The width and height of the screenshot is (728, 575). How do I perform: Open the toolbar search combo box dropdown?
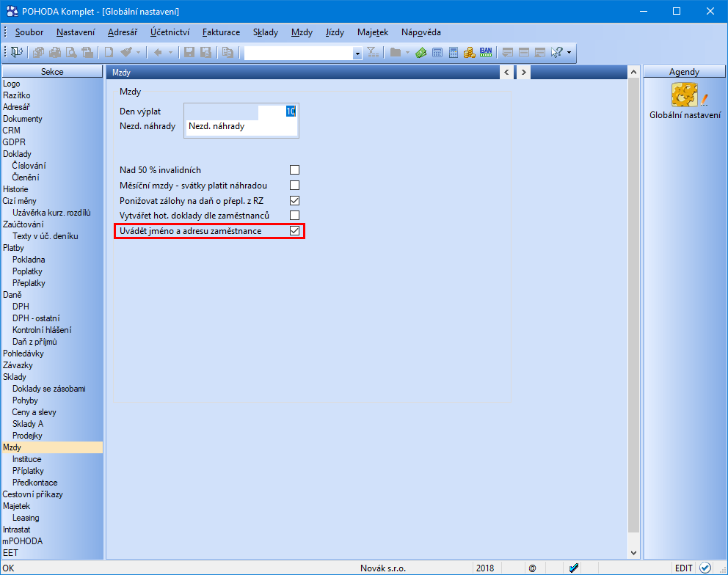click(x=357, y=53)
